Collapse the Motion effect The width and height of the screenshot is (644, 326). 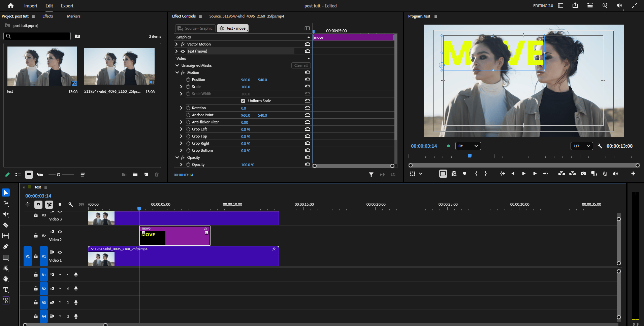click(177, 72)
